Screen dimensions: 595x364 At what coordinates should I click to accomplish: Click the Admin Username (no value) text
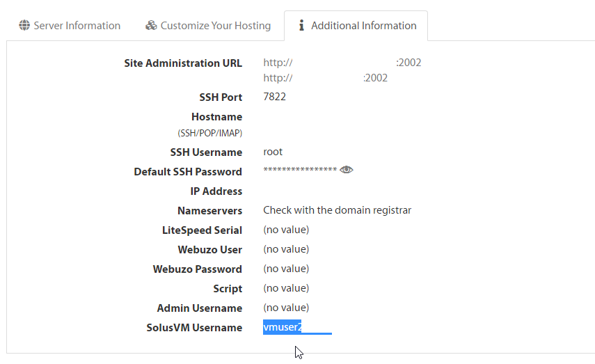pyautogui.click(x=286, y=308)
